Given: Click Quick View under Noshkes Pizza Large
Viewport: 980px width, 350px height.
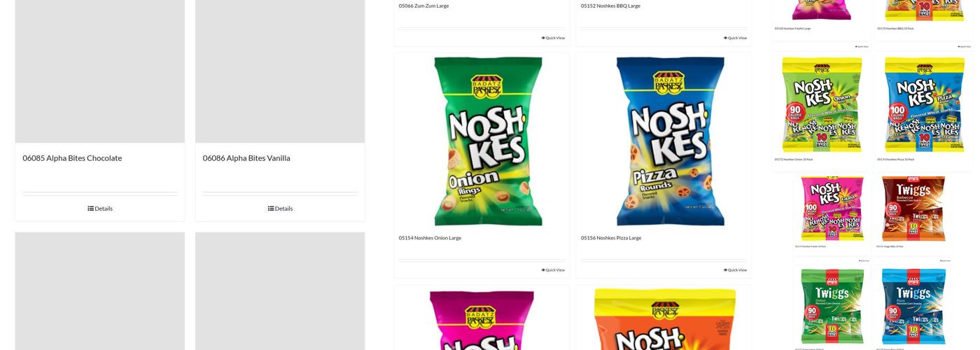Looking at the screenshot, I should (735, 270).
